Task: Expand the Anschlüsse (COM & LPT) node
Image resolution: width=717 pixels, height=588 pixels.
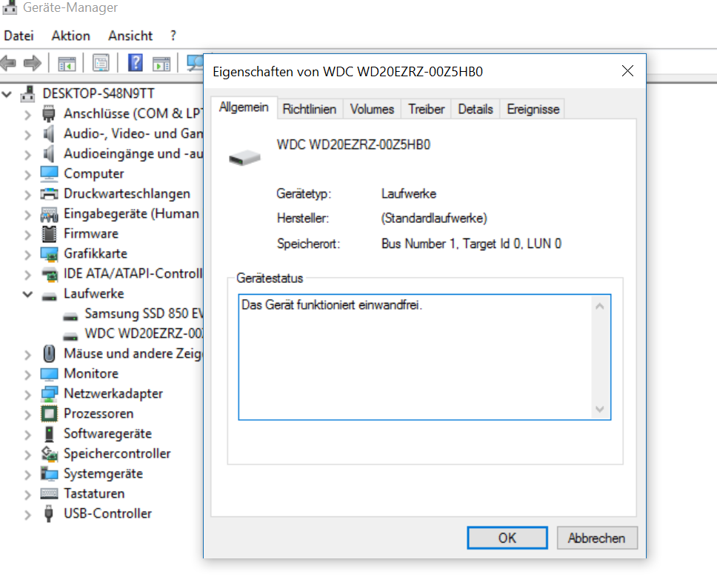Action: point(28,114)
